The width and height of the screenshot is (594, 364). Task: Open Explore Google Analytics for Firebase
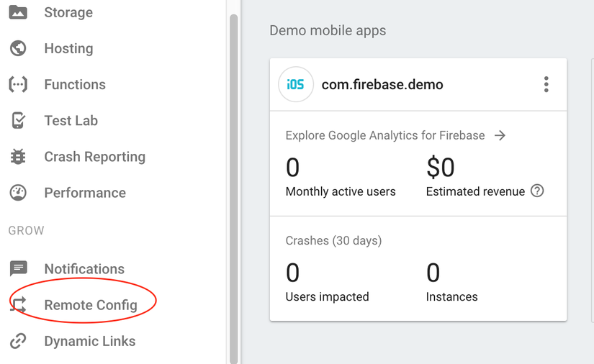click(x=385, y=135)
